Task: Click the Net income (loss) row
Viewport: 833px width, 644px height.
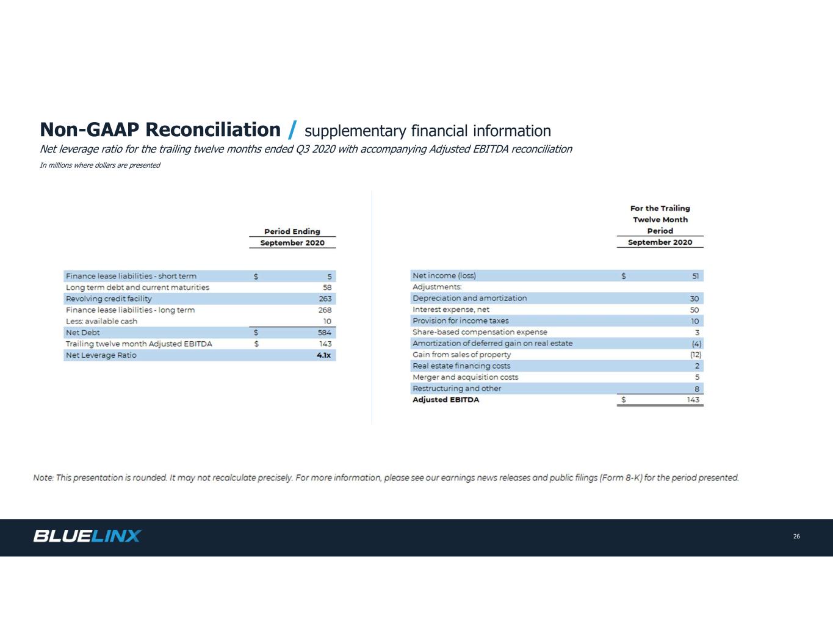Action: pos(444,276)
